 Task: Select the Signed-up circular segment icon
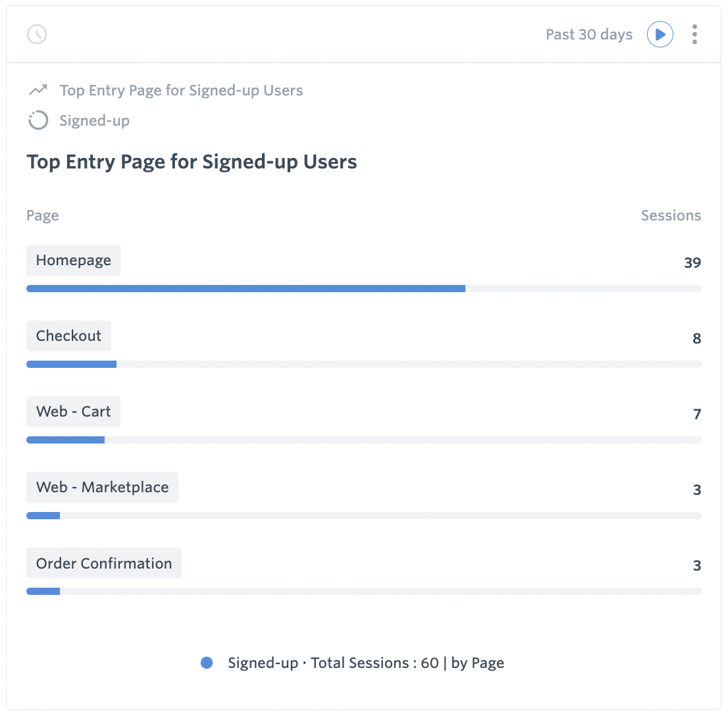click(x=38, y=120)
